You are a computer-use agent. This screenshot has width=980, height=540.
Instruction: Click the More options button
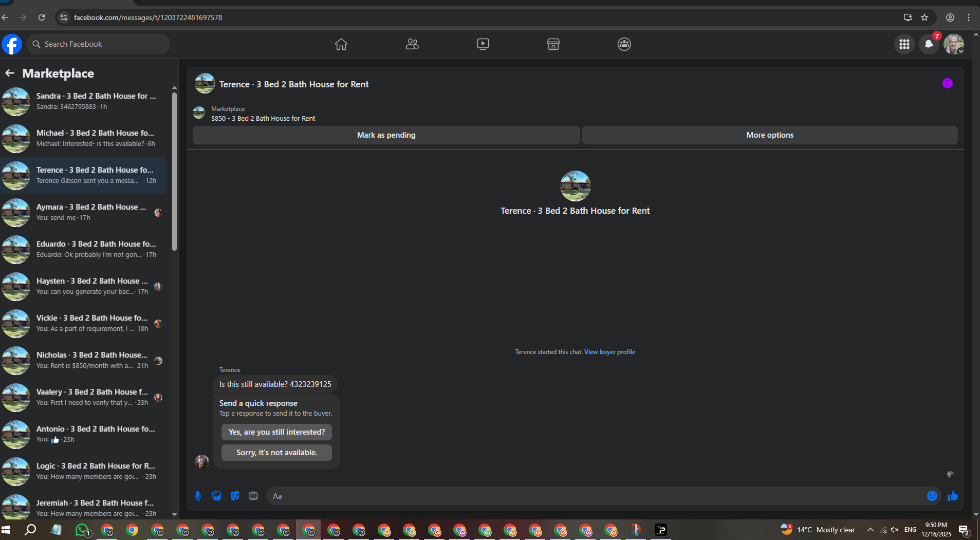pyautogui.click(x=770, y=135)
